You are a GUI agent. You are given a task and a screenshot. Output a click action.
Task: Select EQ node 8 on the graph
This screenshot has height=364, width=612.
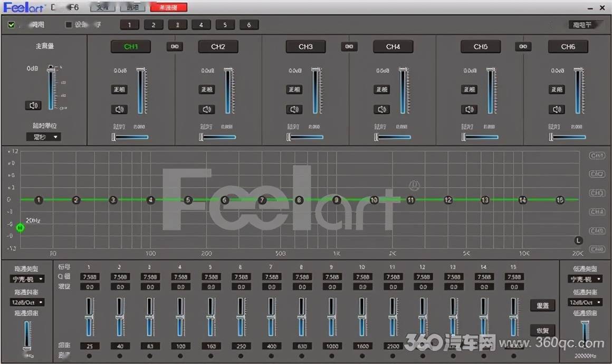click(x=299, y=200)
